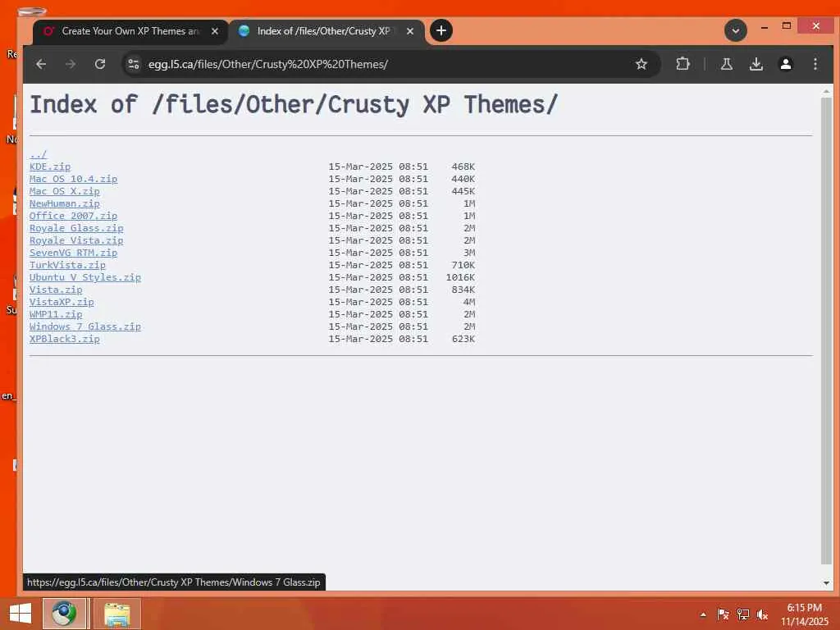Image resolution: width=840 pixels, height=630 pixels.
Task: Download Royale Vista.zip
Action: coord(76,240)
